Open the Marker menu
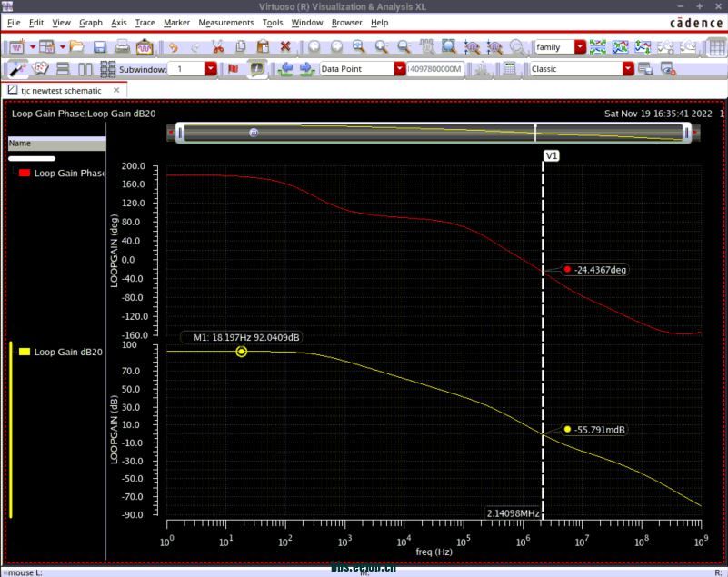The image size is (728, 577). (x=176, y=22)
